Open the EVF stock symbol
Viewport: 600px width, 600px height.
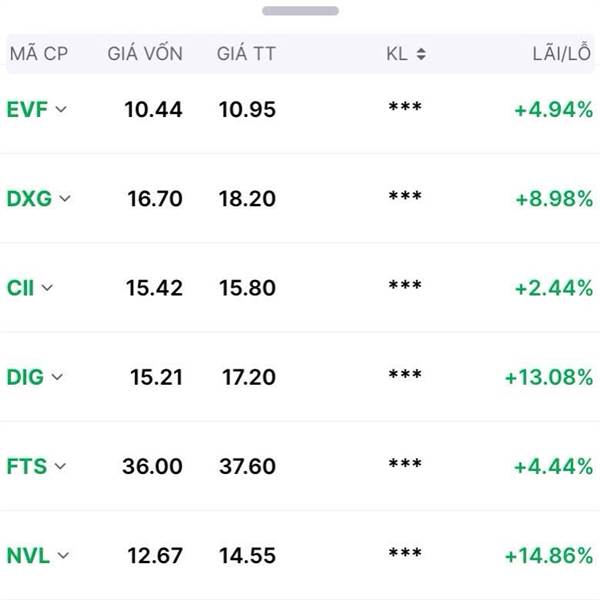click(27, 110)
